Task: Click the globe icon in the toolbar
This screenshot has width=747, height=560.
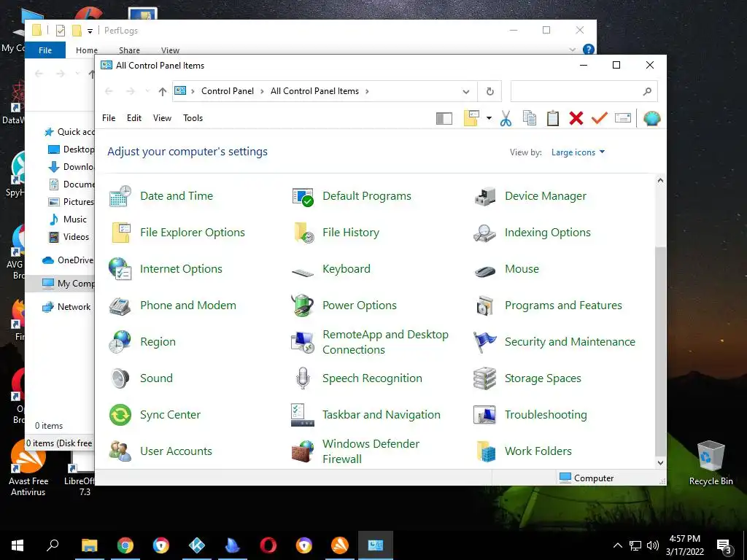Action: pyautogui.click(x=651, y=118)
